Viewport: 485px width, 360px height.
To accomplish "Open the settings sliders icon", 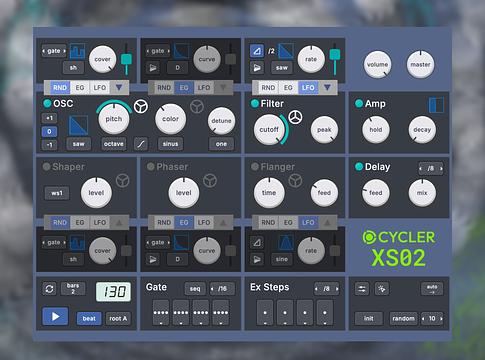I will tap(362, 289).
